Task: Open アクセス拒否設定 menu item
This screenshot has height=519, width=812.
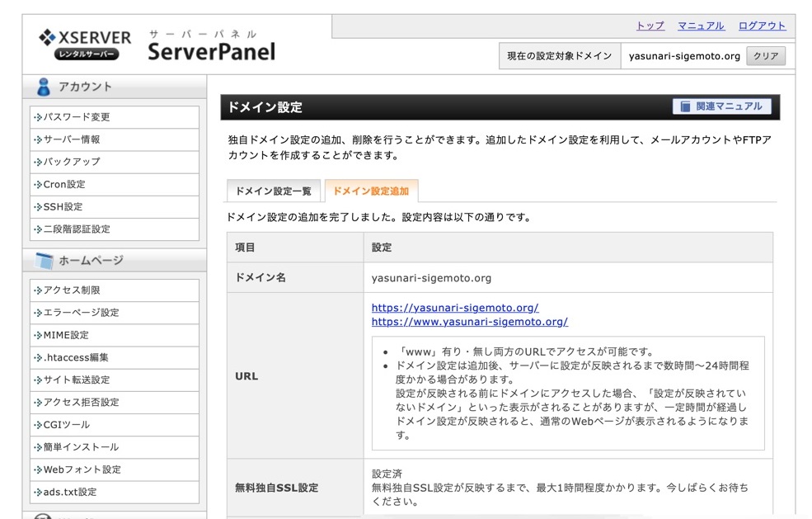Action: coord(115,402)
